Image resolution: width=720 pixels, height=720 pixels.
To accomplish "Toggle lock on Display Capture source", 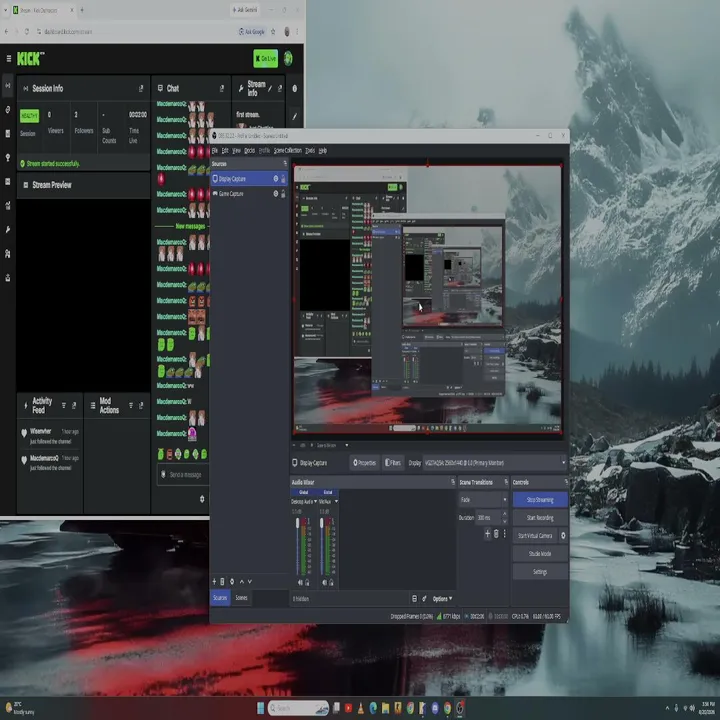I will coord(283,179).
